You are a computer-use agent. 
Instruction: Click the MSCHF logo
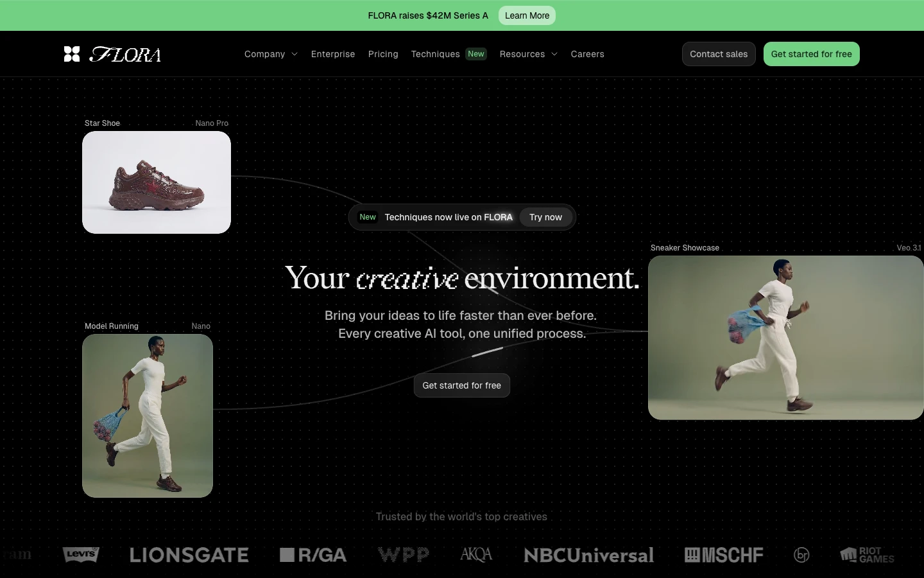pos(724,555)
